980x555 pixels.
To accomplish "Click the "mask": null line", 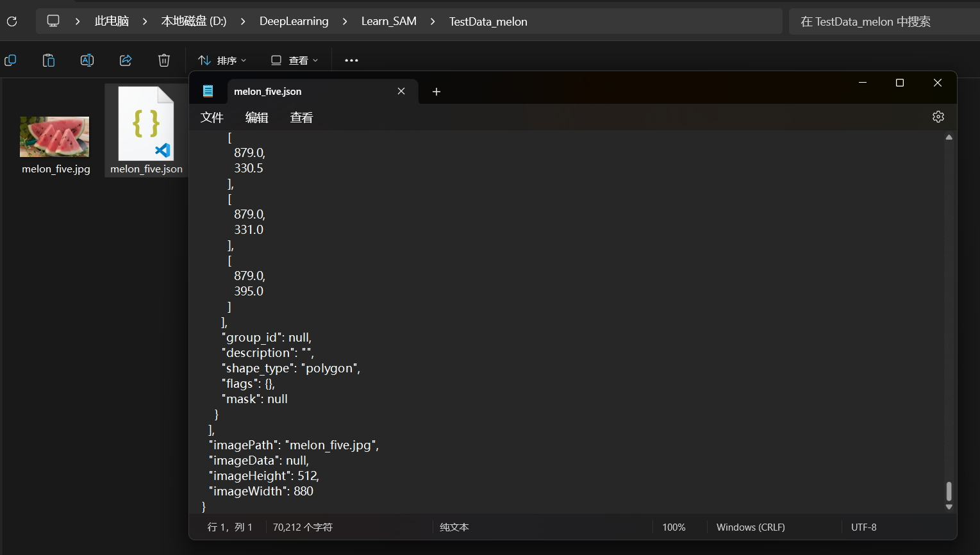I will pos(254,399).
